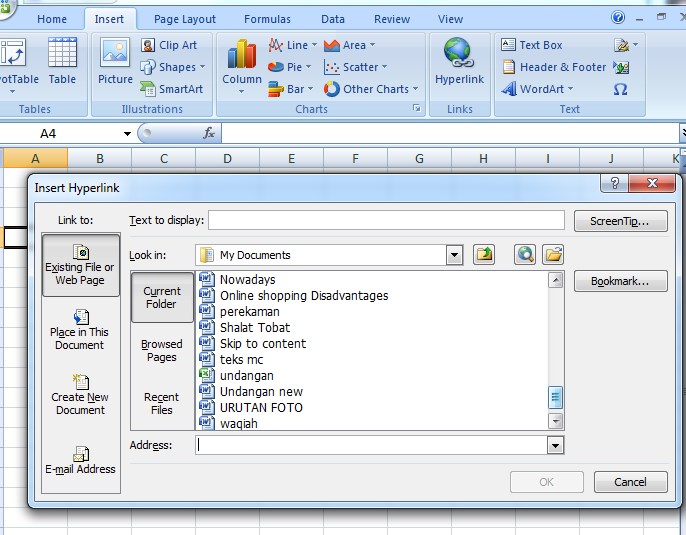This screenshot has width=686, height=535.
Task: Insert a Signature Line
Action: point(626,45)
